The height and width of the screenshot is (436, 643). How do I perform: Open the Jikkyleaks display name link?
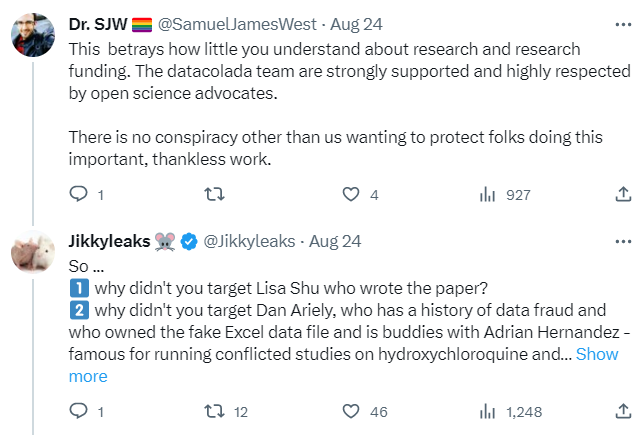coord(109,241)
